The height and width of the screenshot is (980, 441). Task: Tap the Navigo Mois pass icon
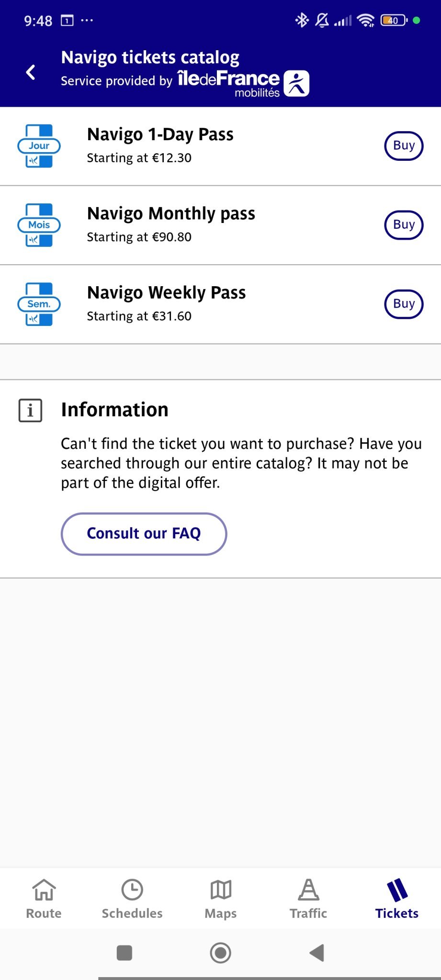pyautogui.click(x=39, y=225)
